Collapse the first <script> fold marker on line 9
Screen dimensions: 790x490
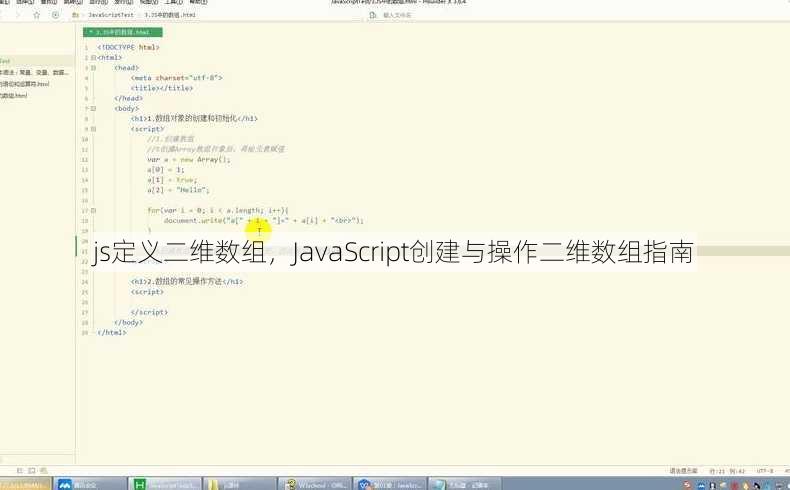click(93, 129)
